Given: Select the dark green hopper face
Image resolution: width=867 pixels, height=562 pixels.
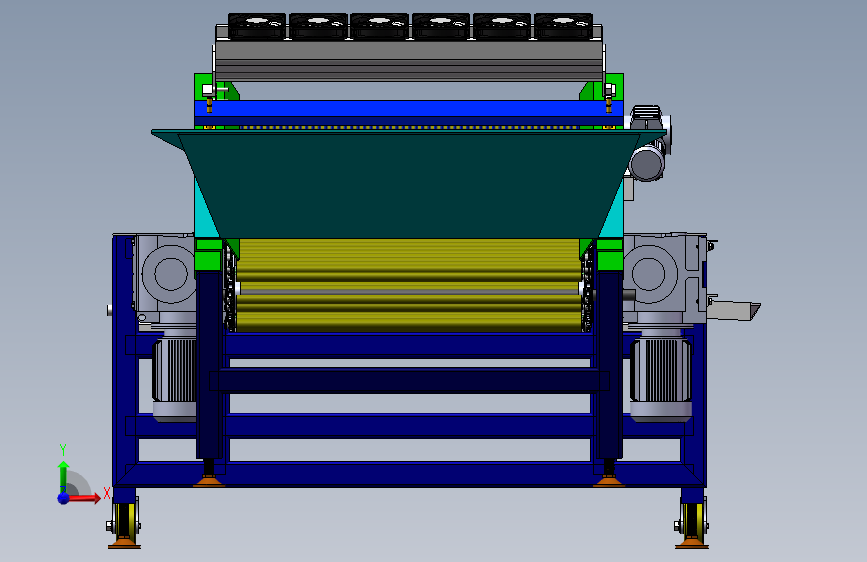Looking at the screenshot, I should [408, 185].
